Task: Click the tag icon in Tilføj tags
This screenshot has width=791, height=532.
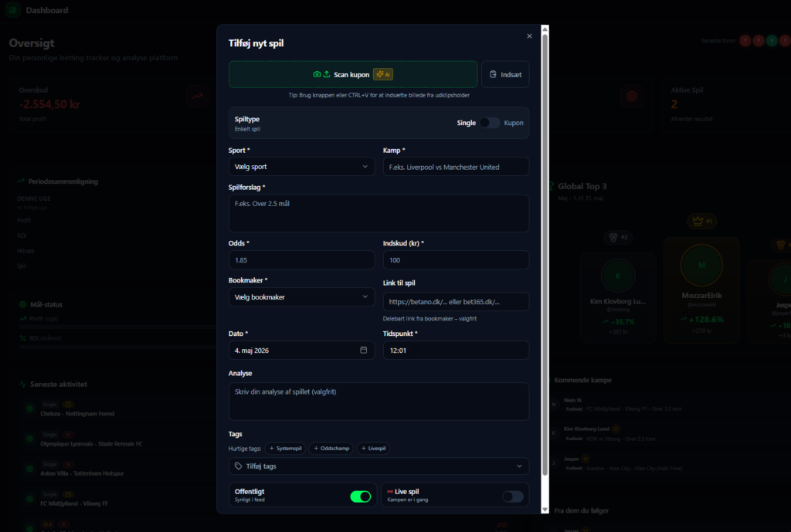Action: pos(238,466)
